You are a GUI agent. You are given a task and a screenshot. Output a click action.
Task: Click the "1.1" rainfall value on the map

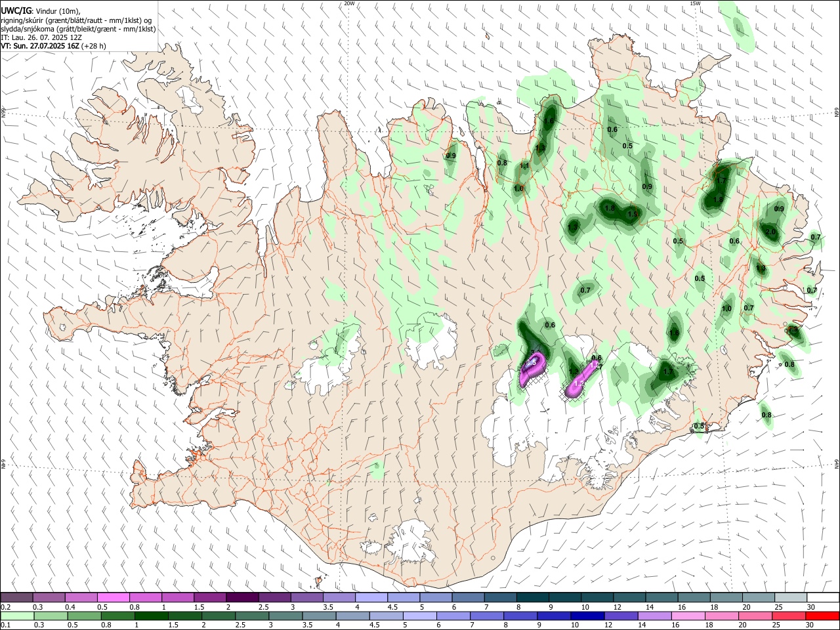point(524,167)
